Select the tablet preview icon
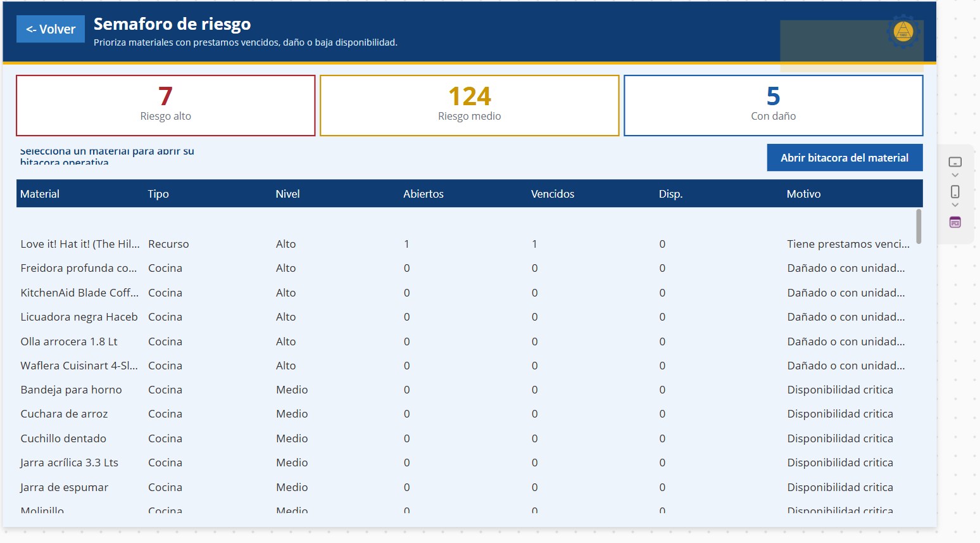Viewport: 980px width, 543px height. [x=955, y=162]
